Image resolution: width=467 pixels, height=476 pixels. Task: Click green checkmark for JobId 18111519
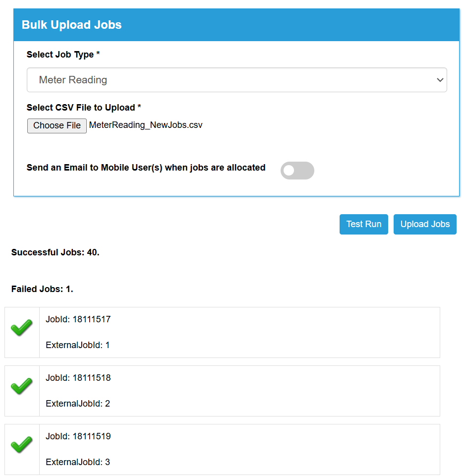point(21,445)
